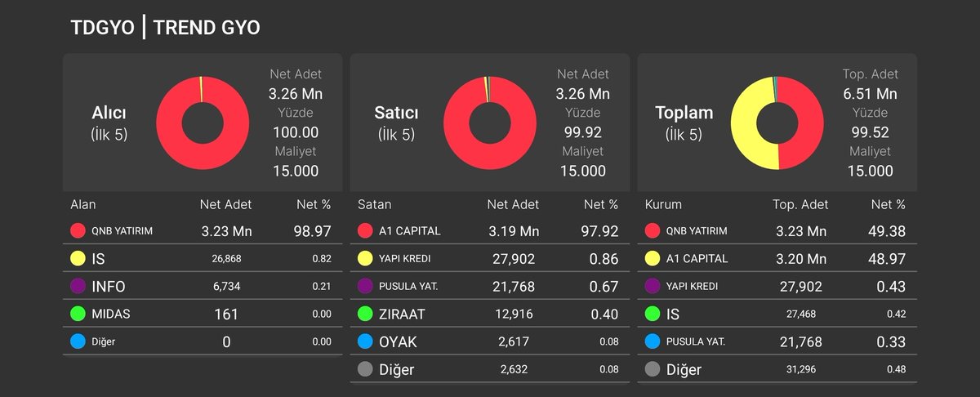Click QNB YATIRIM name in Alan list

(x=122, y=231)
